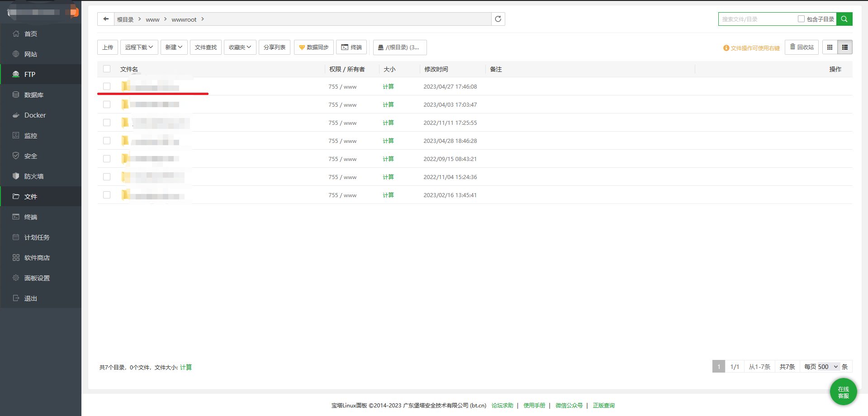868x416 pixels.
Task: Expand chevron after wwwroot in path
Action: (x=203, y=19)
